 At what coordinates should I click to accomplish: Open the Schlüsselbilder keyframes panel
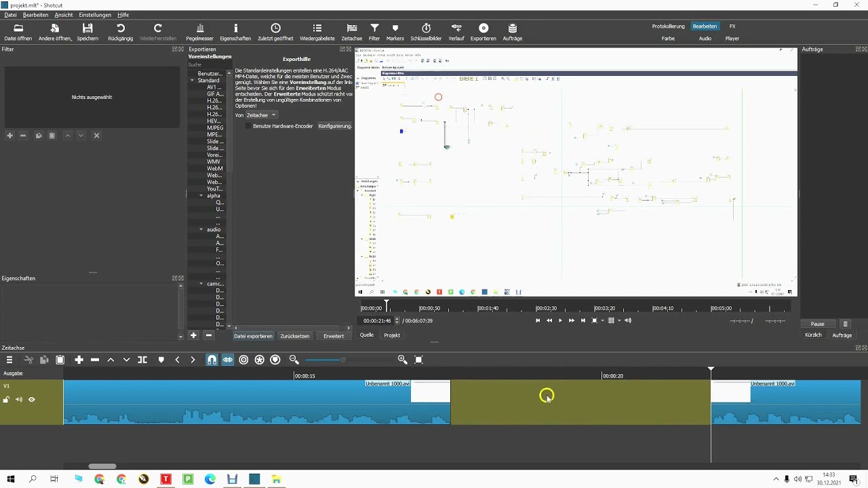[x=427, y=32]
